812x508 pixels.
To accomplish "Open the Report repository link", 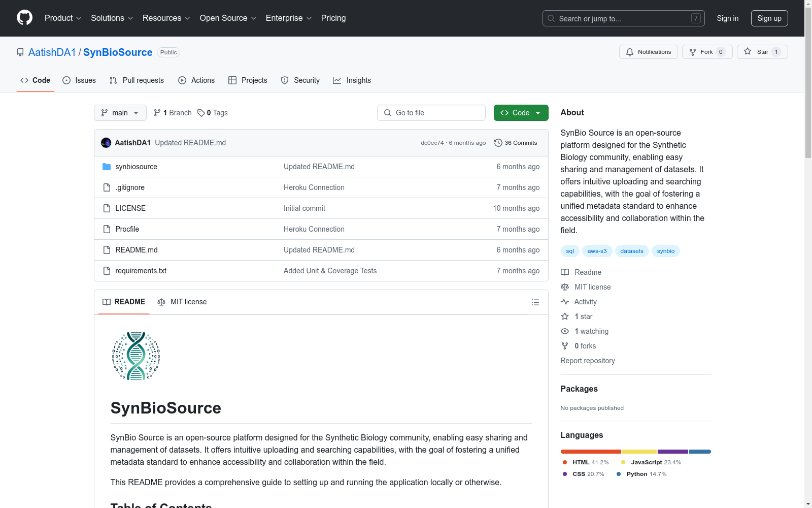I will [588, 361].
